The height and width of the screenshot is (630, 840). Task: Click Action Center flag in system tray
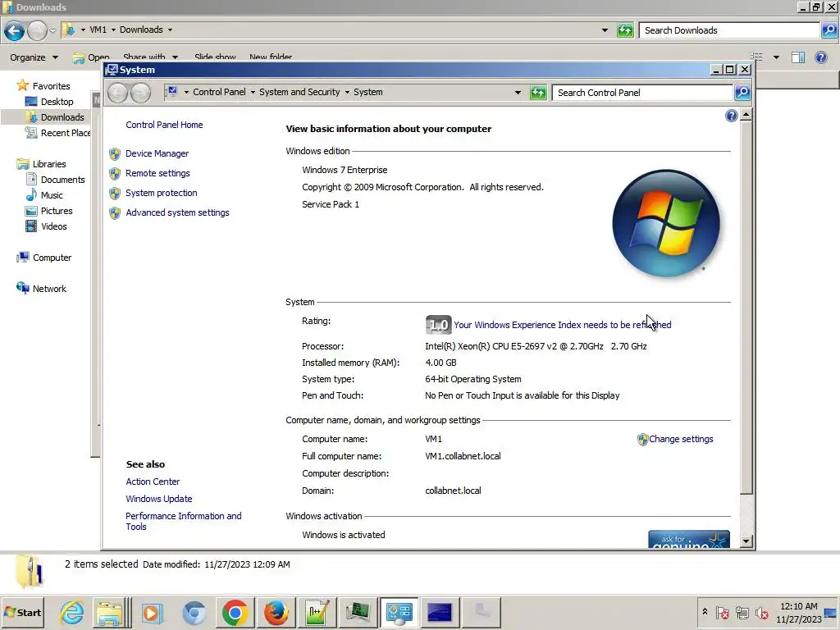point(723,612)
